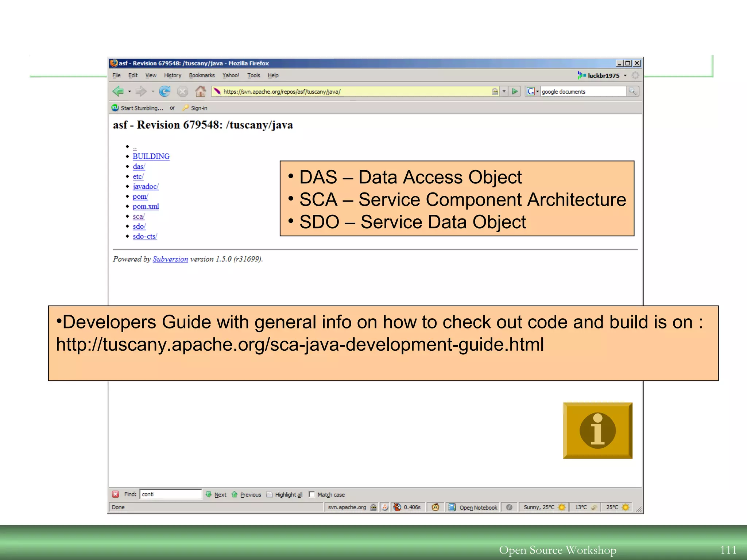Screen dimensions: 747x560
Task: Click the Forward arrow button
Action: click(x=141, y=91)
